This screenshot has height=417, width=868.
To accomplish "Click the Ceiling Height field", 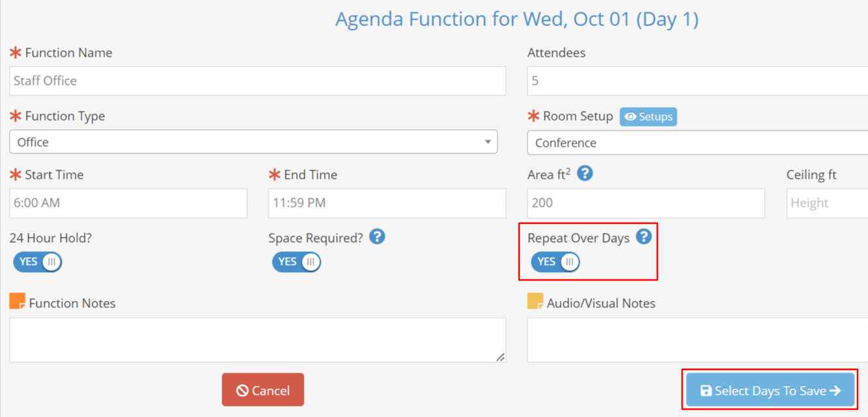I will pos(826,203).
